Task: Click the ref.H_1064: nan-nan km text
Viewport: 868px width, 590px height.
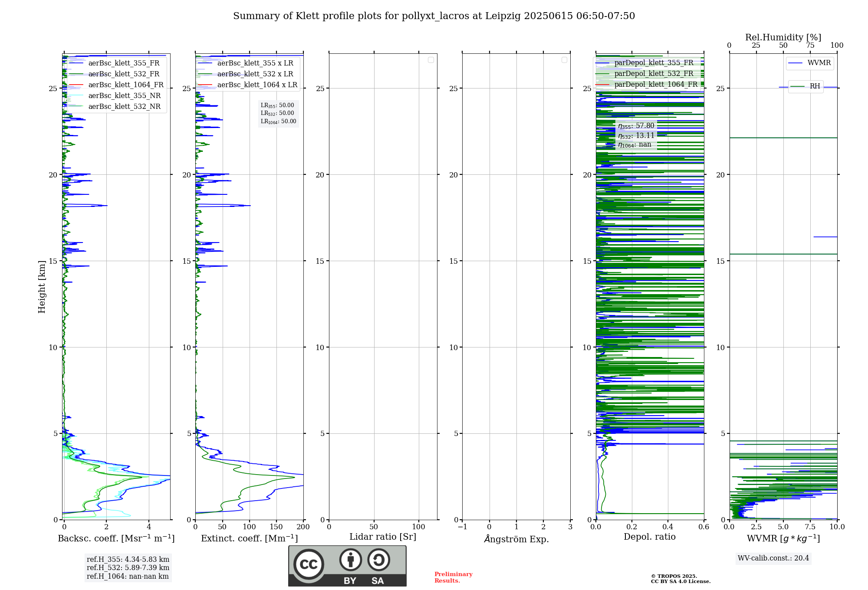Action: point(128,577)
